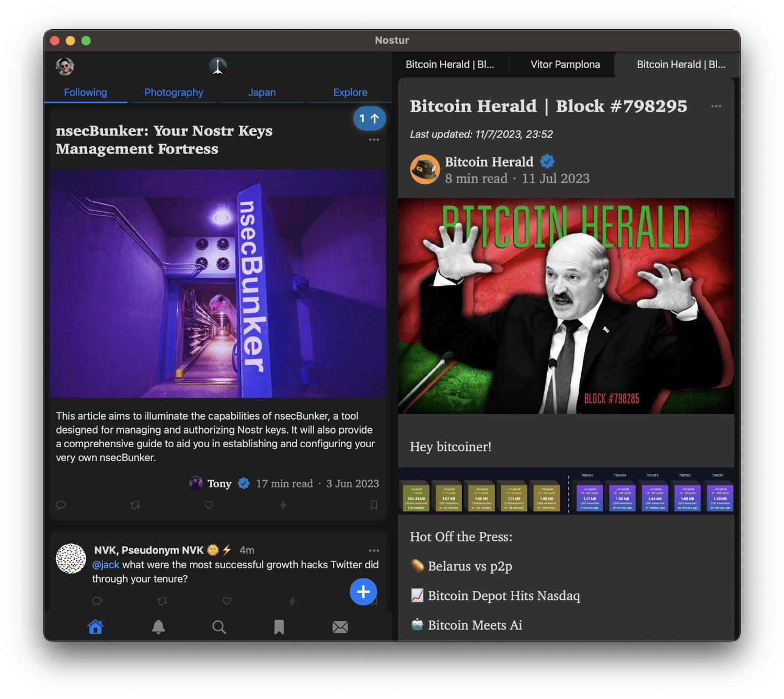The width and height of the screenshot is (784, 699).
Task: Open NVK's profile avatar
Action: (x=71, y=558)
